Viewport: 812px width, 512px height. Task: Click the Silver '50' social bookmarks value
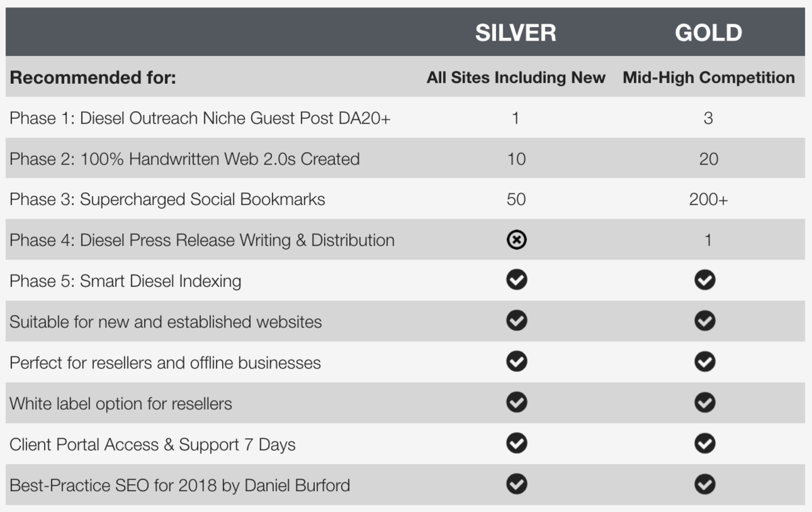pos(516,200)
